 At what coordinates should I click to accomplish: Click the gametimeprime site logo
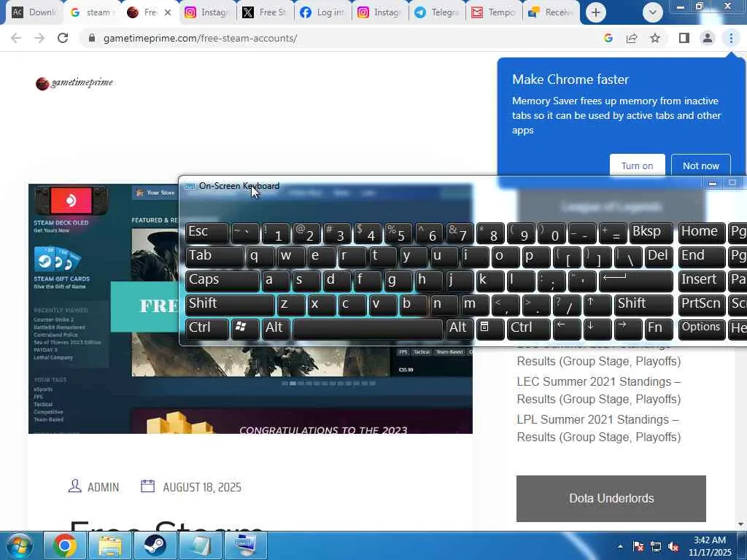pos(74,83)
